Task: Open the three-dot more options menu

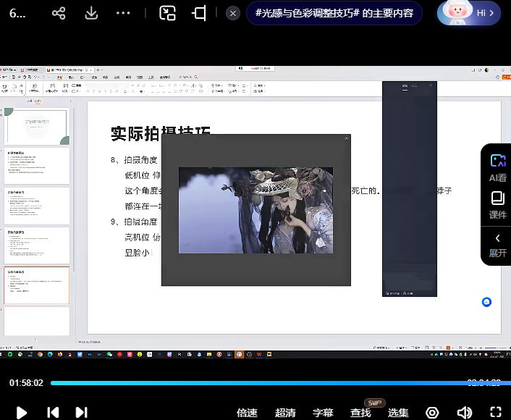Action: pos(123,13)
